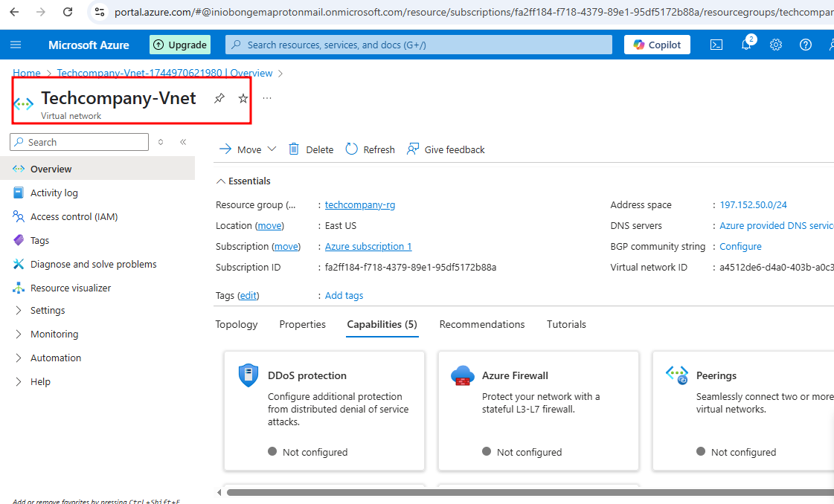
Task: Click the browser forward arrow
Action: 41,12
